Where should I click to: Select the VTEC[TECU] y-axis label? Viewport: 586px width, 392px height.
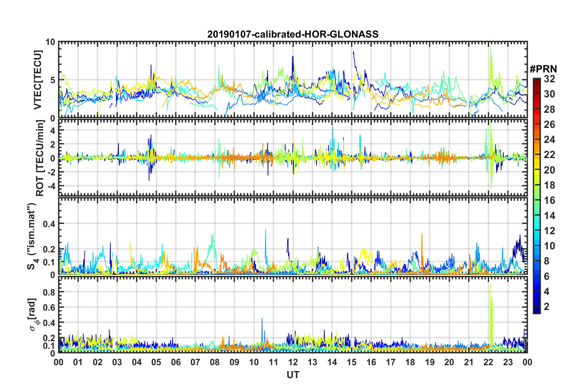point(38,80)
